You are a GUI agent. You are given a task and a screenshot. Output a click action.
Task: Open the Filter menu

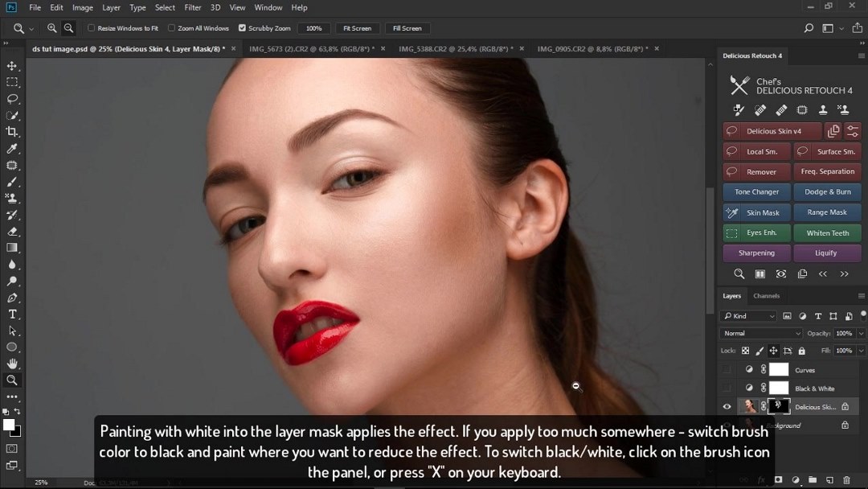[x=193, y=8]
